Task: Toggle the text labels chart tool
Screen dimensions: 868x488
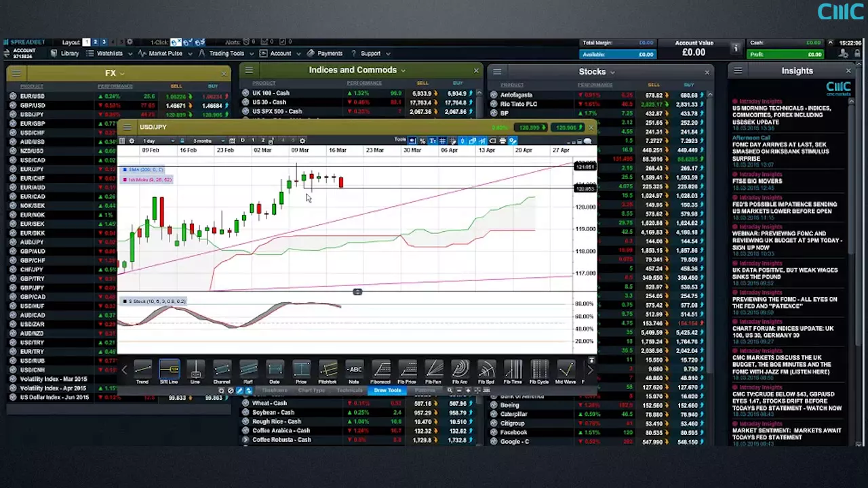Action: pyautogui.click(x=432, y=141)
